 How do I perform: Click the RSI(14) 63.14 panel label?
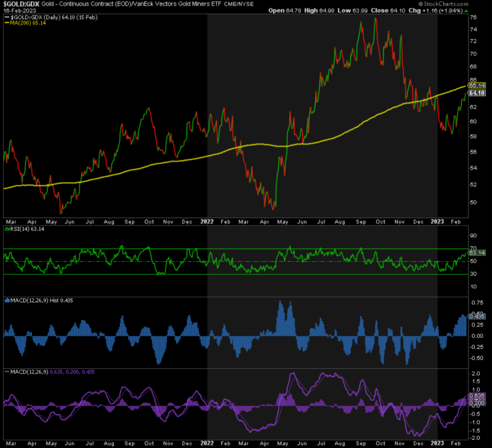click(27, 229)
